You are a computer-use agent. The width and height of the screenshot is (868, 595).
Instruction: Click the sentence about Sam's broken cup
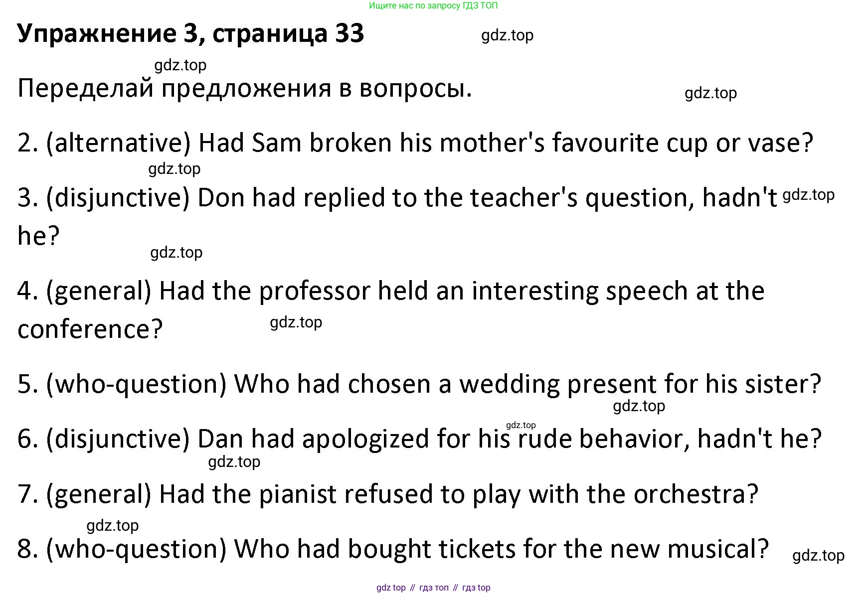pyautogui.click(x=506, y=143)
